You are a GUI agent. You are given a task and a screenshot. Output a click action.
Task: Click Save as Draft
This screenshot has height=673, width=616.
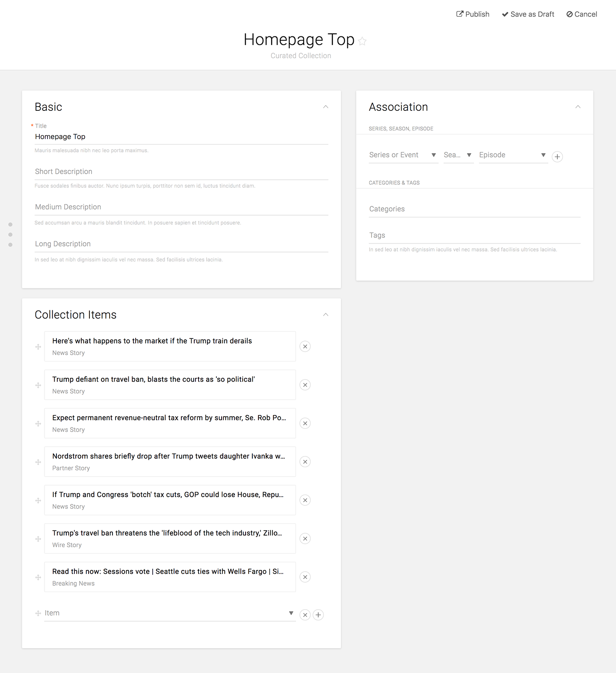coord(528,14)
